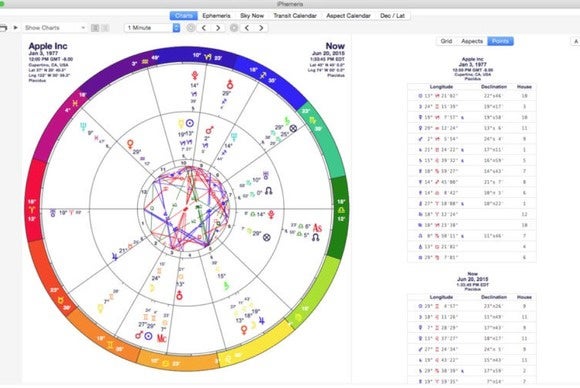This screenshot has height=388, width=580.
Task: Select the first chart layout icon
Action: point(95,28)
